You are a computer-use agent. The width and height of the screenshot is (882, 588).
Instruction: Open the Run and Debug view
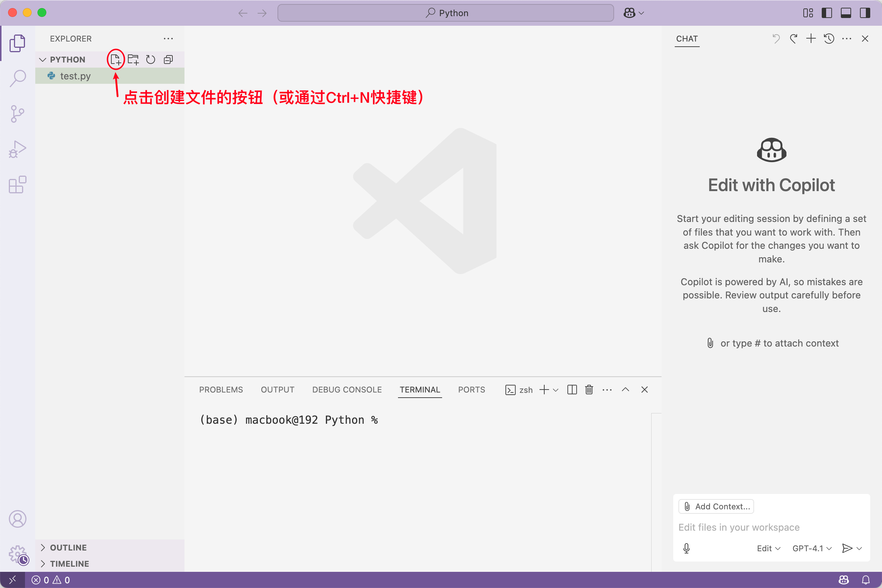(x=17, y=149)
